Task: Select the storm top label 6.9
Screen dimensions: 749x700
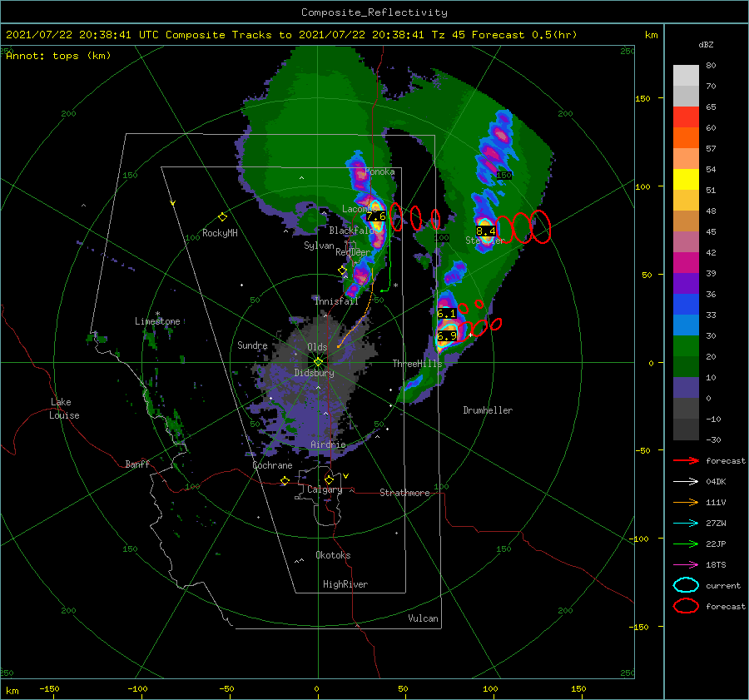Action: (x=447, y=335)
